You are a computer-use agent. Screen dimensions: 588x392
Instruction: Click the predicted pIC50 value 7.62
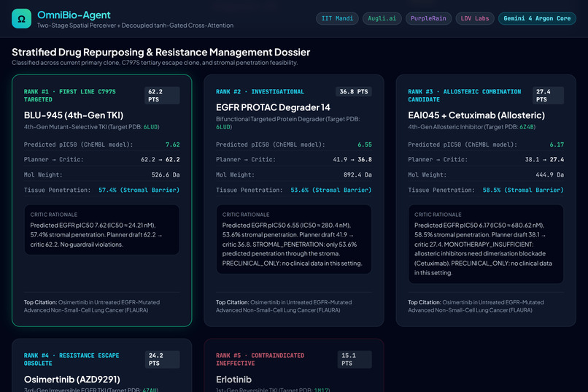tap(172, 145)
